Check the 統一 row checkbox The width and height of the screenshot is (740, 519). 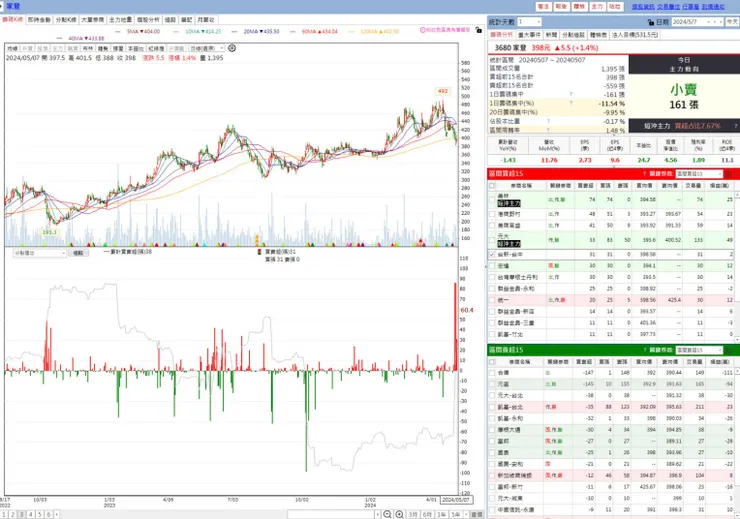pos(492,300)
